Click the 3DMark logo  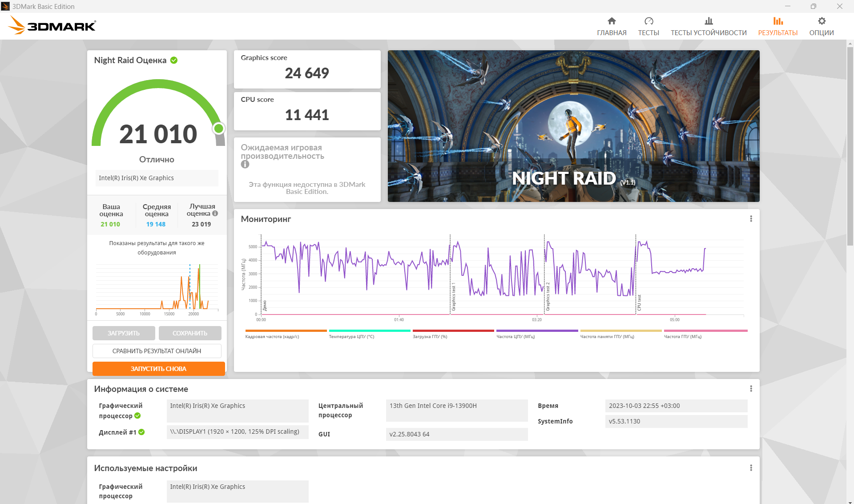pyautogui.click(x=52, y=25)
